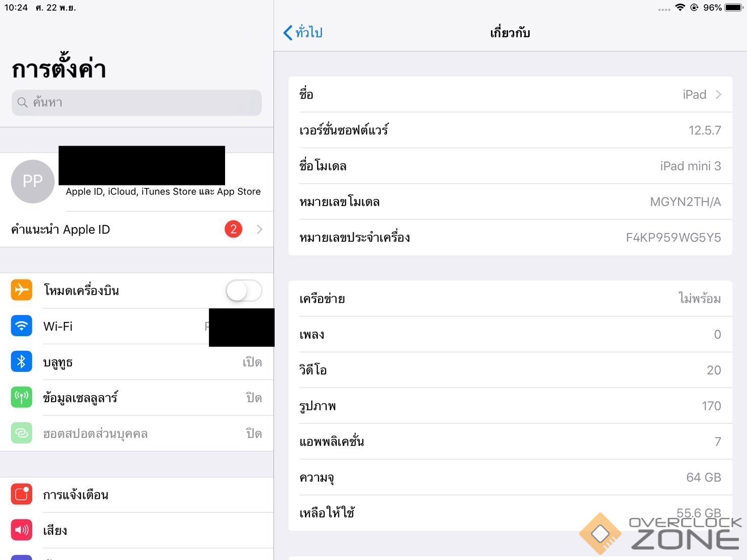The height and width of the screenshot is (560, 747).
Task: Open the device name row chevron
Action: pos(718,95)
